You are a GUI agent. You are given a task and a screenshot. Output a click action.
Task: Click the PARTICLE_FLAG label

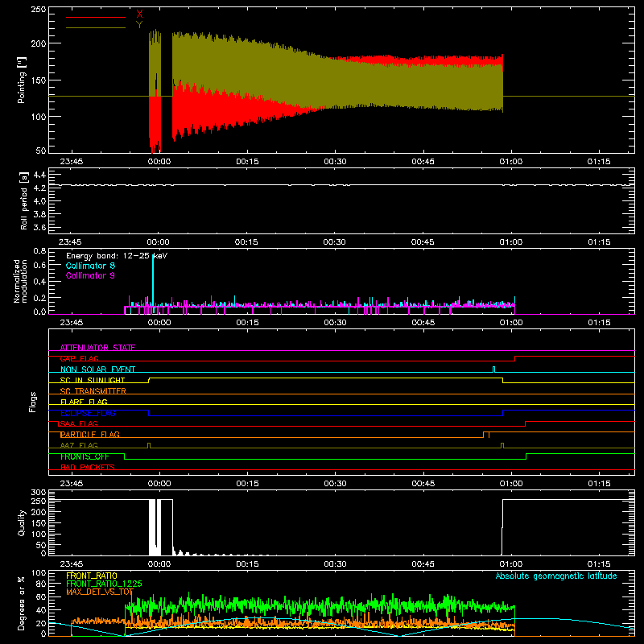pyautogui.click(x=90, y=435)
